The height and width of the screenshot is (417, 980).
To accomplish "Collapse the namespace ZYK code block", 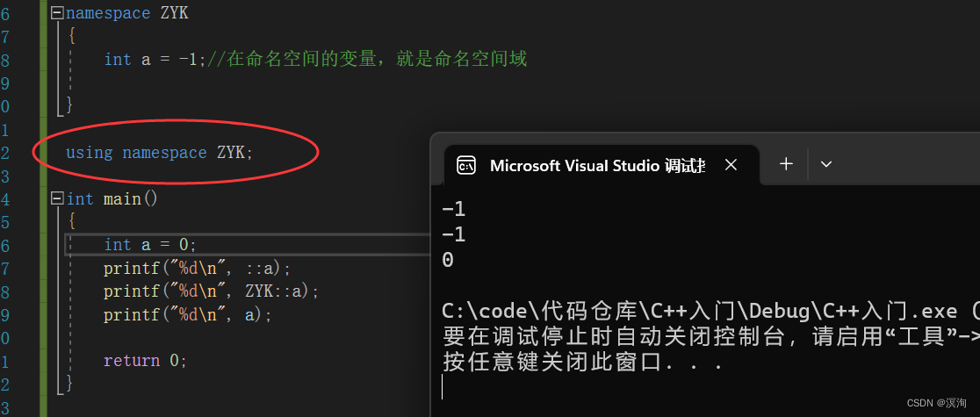I will coord(57,13).
